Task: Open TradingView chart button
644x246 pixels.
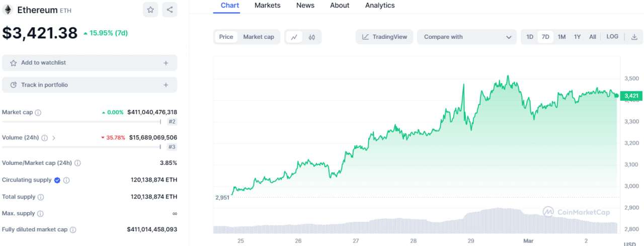Action: [x=384, y=37]
